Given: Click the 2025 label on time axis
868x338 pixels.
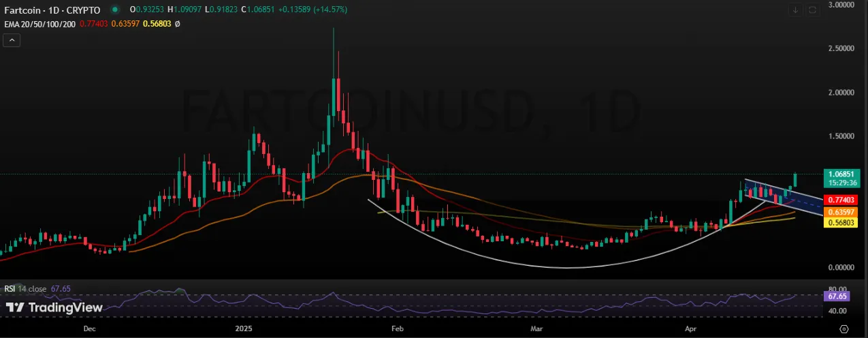Looking at the screenshot, I should point(243,328).
